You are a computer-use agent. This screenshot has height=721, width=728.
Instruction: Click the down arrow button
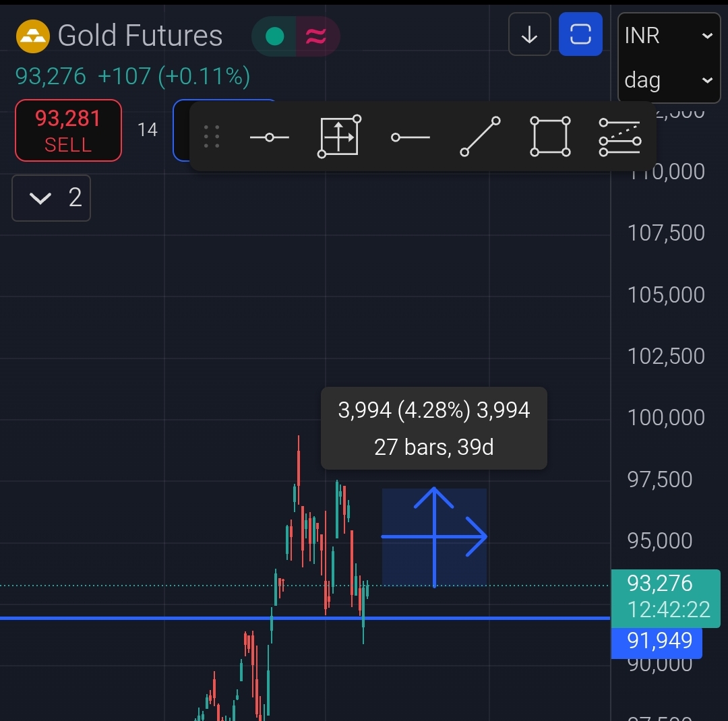click(530, 34)
